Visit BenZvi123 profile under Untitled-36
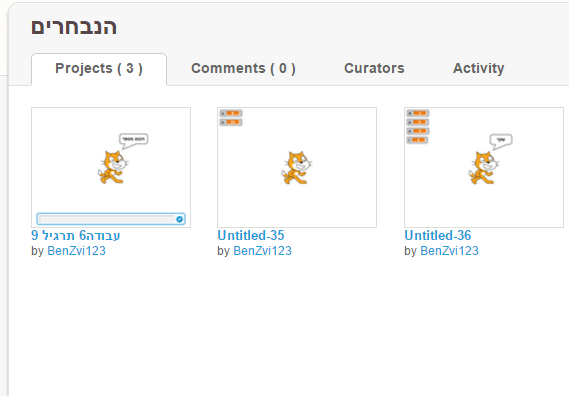Screen dimensions: 569x396 coord(449,251)
